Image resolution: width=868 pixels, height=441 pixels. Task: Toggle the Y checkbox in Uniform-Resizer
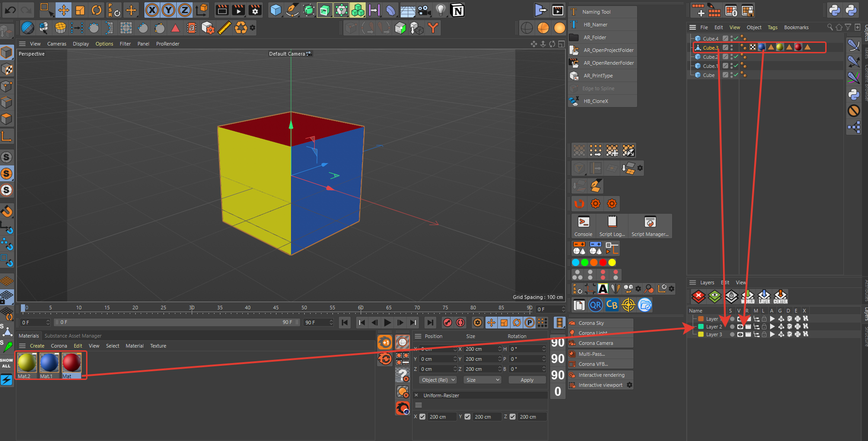[x=468, y=417]
